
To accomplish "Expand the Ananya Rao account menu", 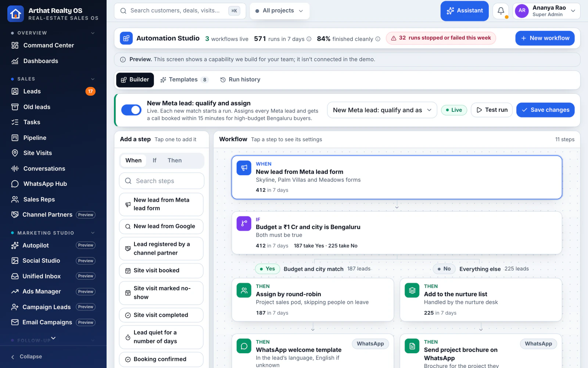I will 546,11.
